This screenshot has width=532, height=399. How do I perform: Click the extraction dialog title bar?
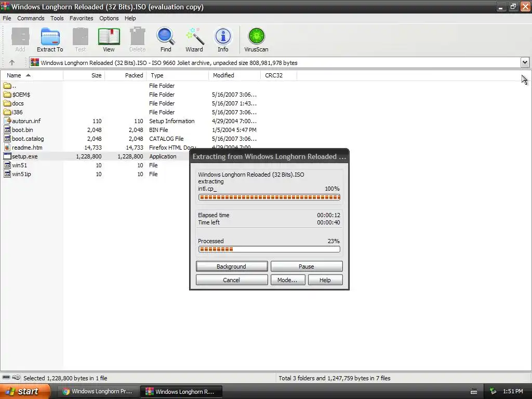[x=270, y=156]
